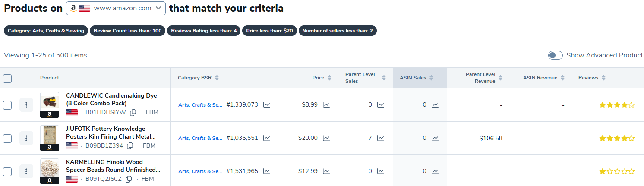Copy ASIN B09BB1Z394 with the copy icon
Viewport: 644px width, 186px height.
[130, 146]
